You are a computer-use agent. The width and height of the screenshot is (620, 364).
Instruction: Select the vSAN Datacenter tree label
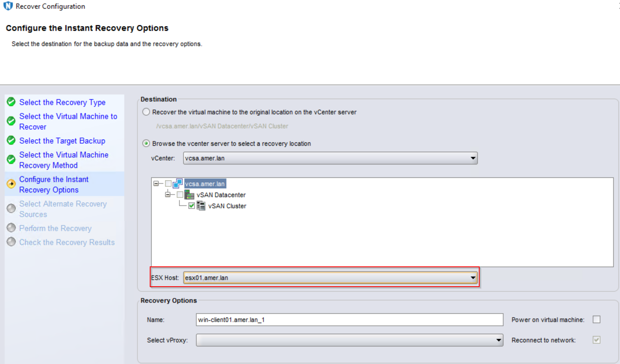(x=221, y=195)
